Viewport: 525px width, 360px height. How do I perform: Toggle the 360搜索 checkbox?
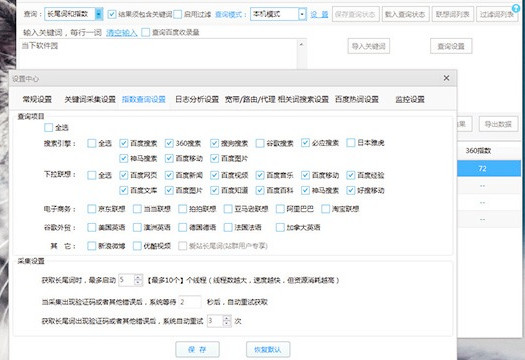pyautogui.click(x=169, y=143)
